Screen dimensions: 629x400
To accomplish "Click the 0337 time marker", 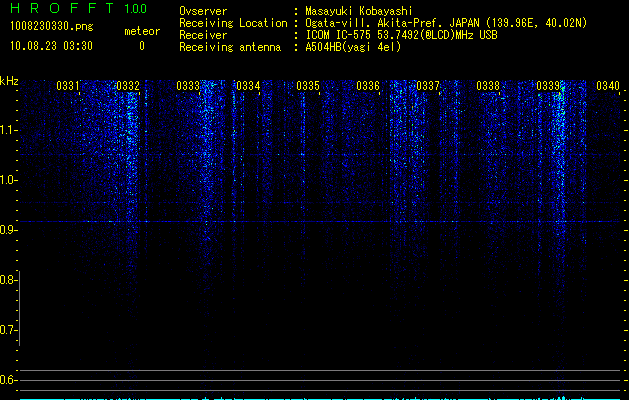I will tap(428, 86).
